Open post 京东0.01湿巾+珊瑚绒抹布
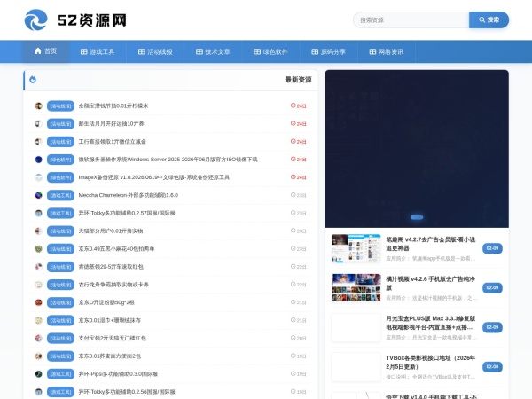The height and width of the screenshot is (399, 532). [x=110, y=320]
